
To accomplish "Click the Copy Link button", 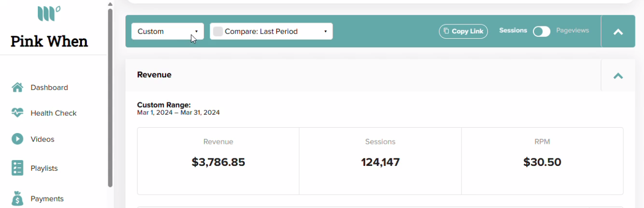I will (463, 31).
